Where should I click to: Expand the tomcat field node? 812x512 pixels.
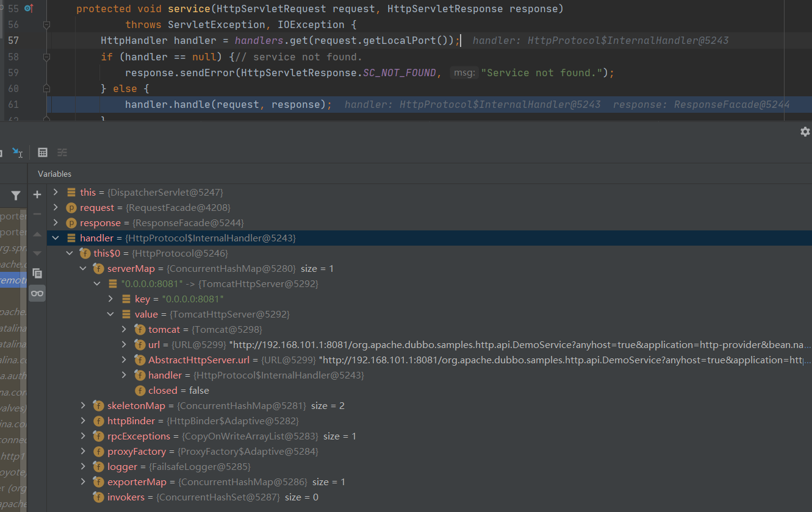(x=124, y=330)
